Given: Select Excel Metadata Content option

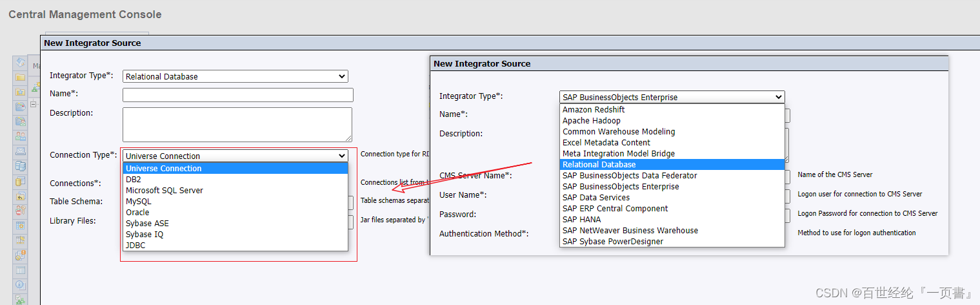Looking at the screenshot, I should [672, 142].
